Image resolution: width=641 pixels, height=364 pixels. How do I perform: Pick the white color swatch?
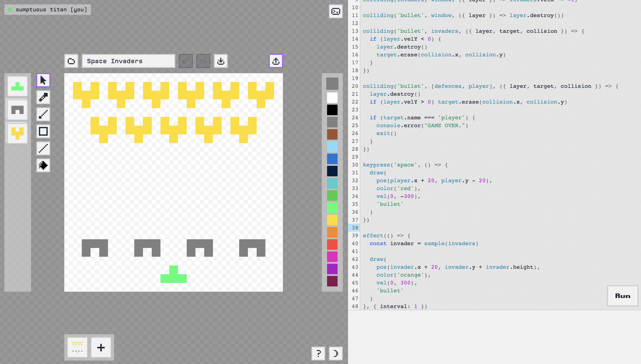click(332, 98)
